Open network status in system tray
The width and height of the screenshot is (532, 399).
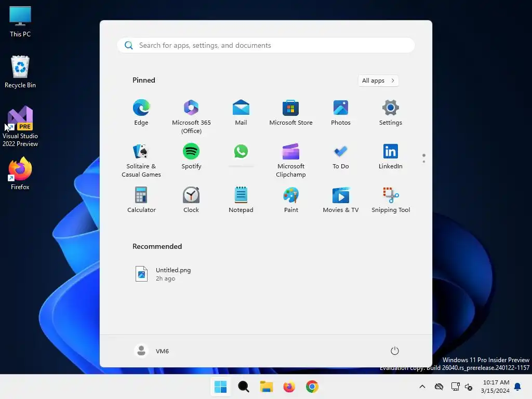click(455, 387)
